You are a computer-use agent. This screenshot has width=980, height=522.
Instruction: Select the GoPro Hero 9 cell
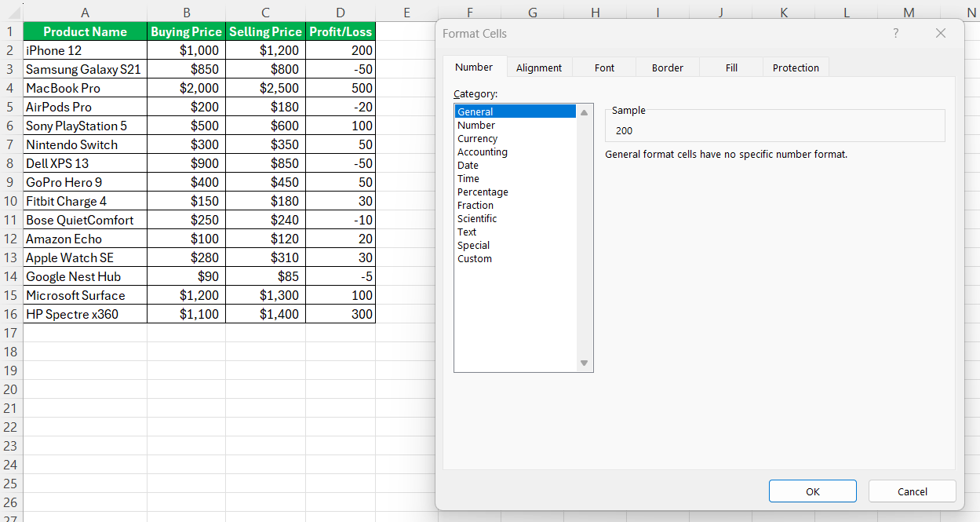click(x=85, y=182)
